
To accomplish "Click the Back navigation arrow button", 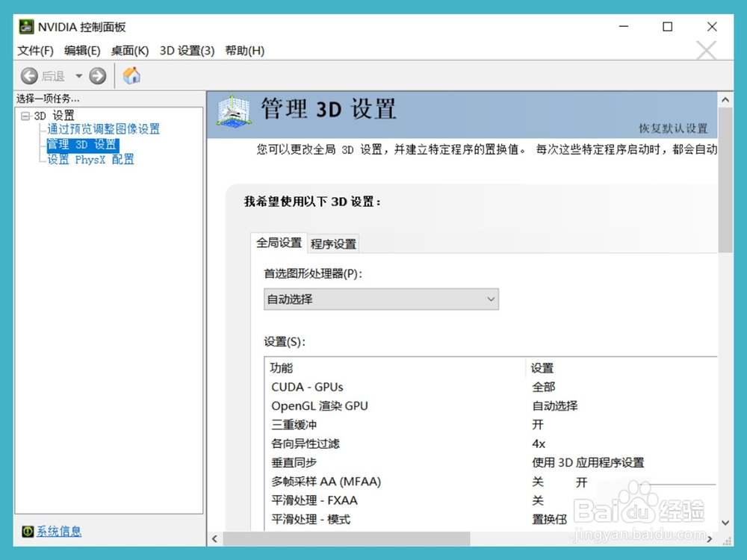I will [28, 75].
